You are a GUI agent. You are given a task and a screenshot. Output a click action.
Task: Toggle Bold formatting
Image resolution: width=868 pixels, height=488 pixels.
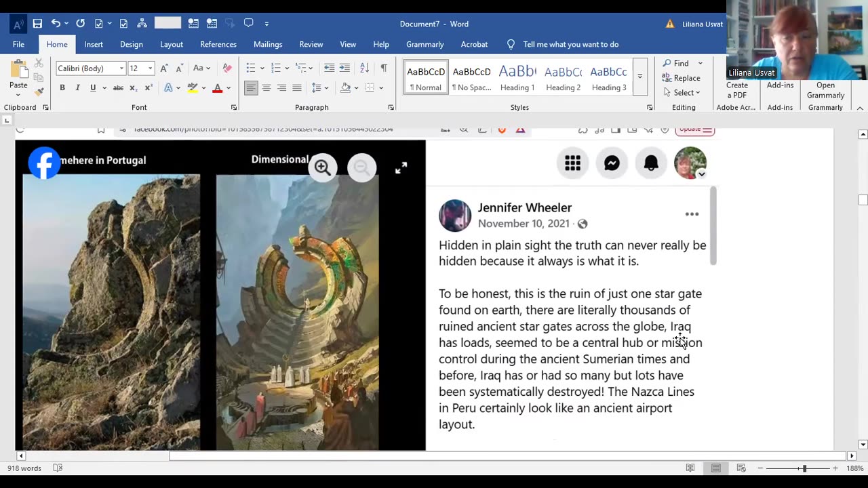coord(62,87)
